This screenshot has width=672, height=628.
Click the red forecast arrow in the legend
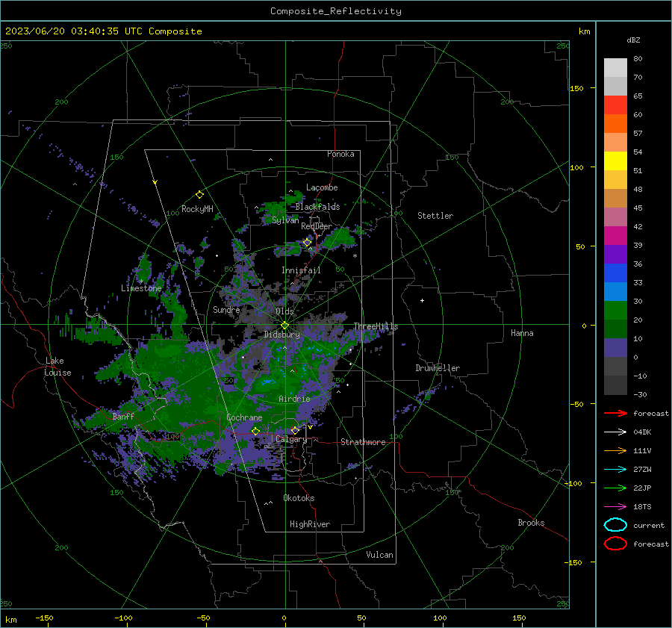[615, 413]
